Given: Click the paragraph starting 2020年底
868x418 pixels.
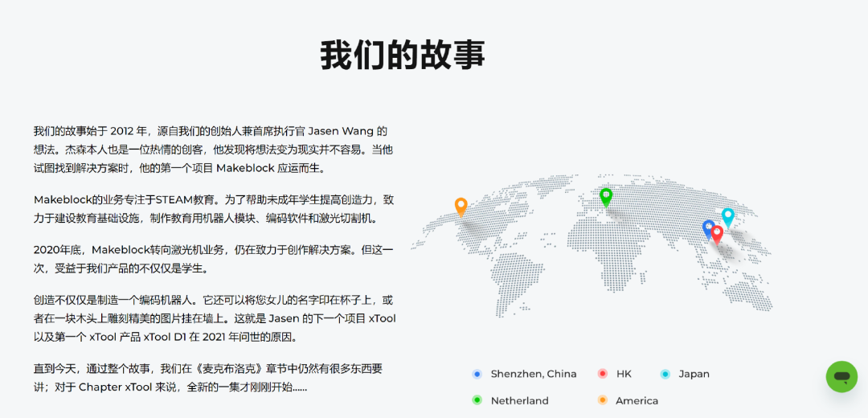Looking at the screenshot, I should (x=214, y=259).
